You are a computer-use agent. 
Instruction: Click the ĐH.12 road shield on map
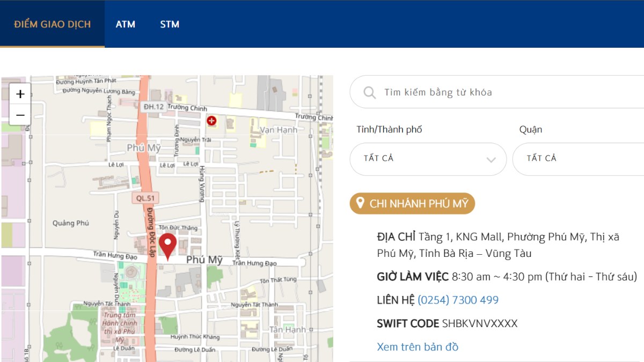click(x=153, y=107)
